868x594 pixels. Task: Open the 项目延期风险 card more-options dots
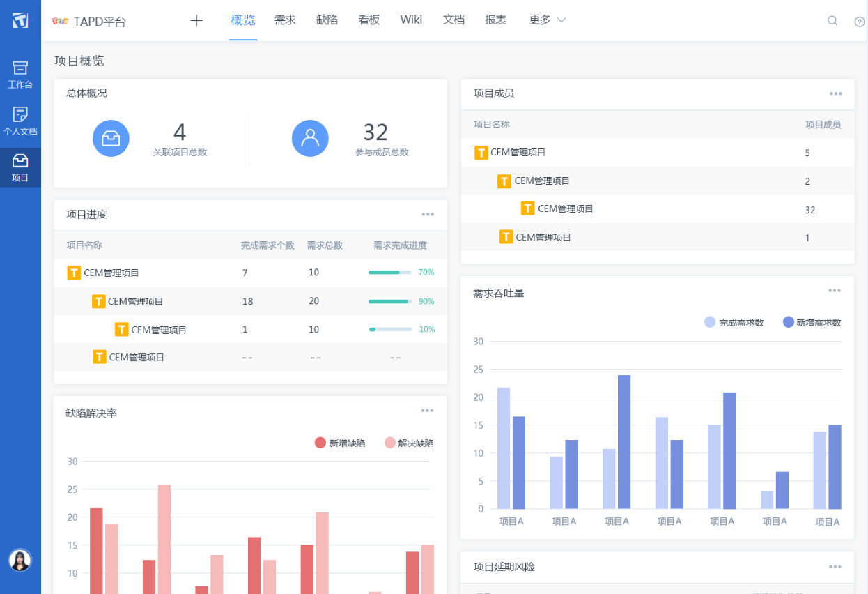[x=835, y=567]
